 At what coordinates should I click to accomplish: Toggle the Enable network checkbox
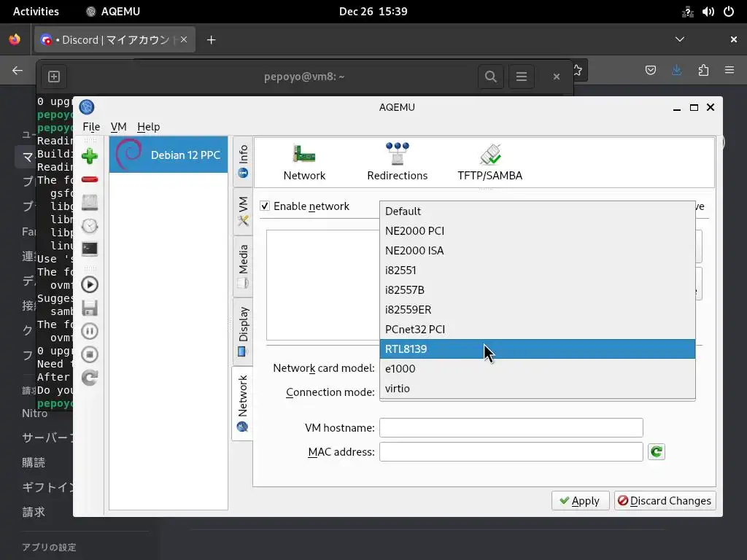pos(265,206)
